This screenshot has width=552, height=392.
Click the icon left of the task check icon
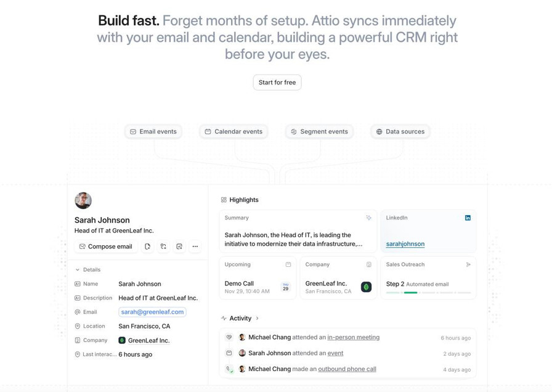(x=163, y=247)
